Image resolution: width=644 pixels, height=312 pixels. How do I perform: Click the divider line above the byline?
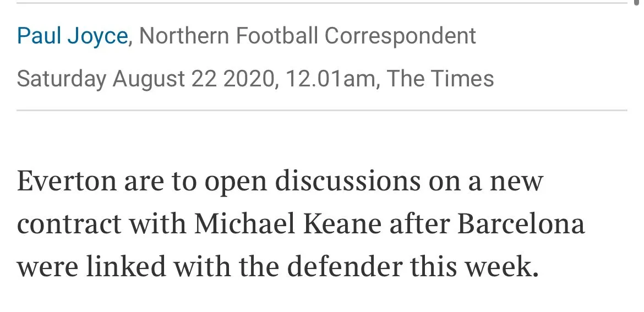[x=321, y=3]
